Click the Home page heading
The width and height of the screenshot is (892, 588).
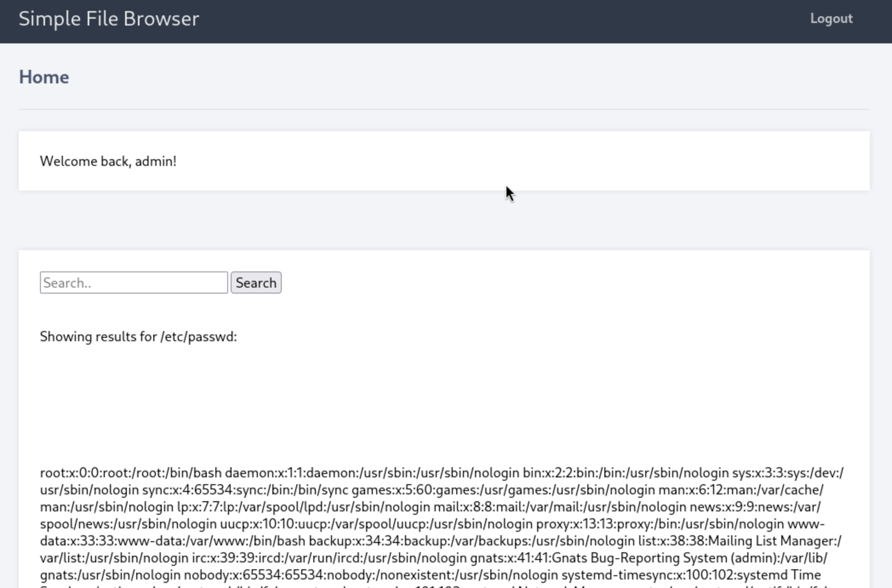click(x=44, y=77)
